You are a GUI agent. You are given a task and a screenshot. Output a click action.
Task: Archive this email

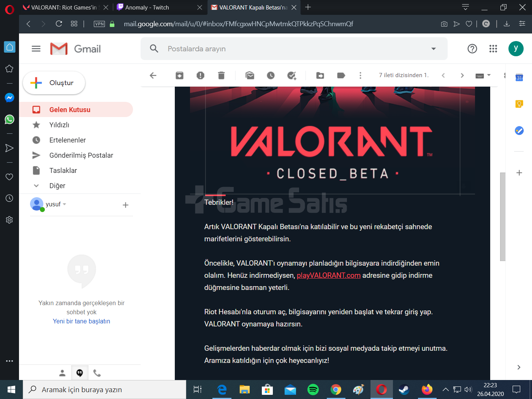[x=179, y=75]
